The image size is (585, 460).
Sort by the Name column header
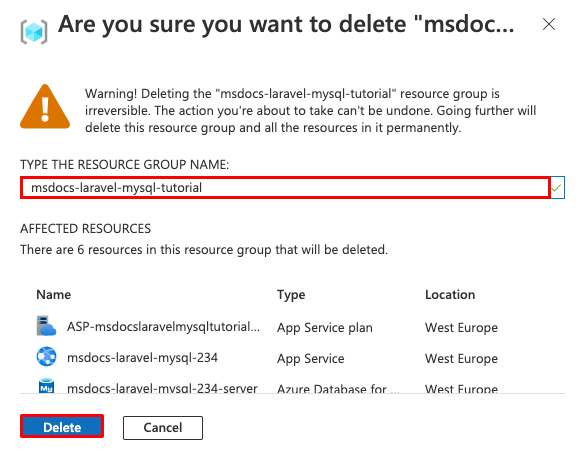54,295
